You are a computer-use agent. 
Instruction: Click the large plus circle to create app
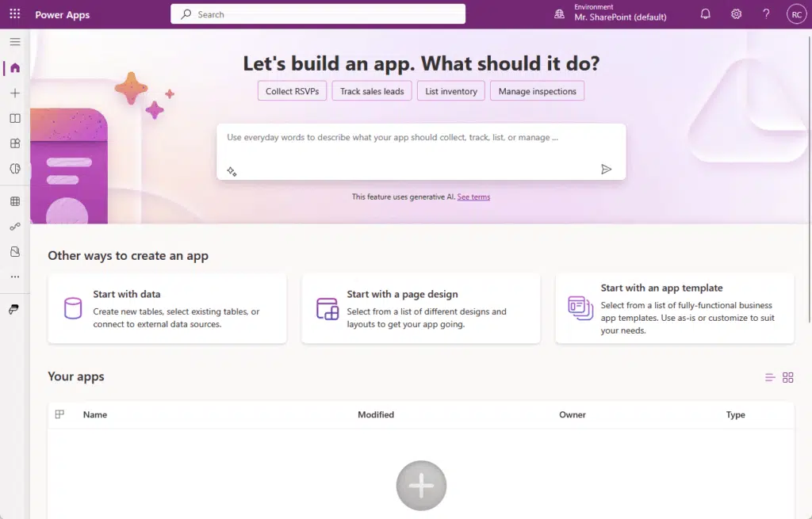coord(421,486)
